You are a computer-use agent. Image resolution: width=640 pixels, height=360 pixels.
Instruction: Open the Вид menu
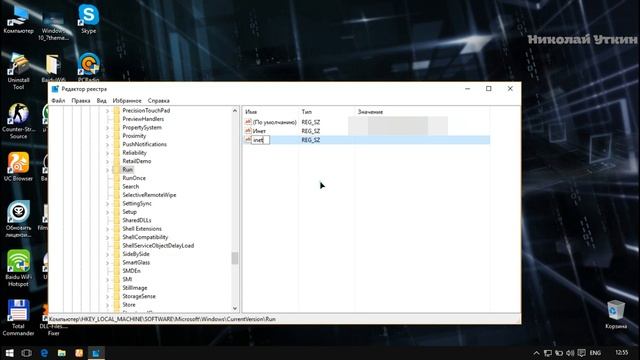click(102, 100)
